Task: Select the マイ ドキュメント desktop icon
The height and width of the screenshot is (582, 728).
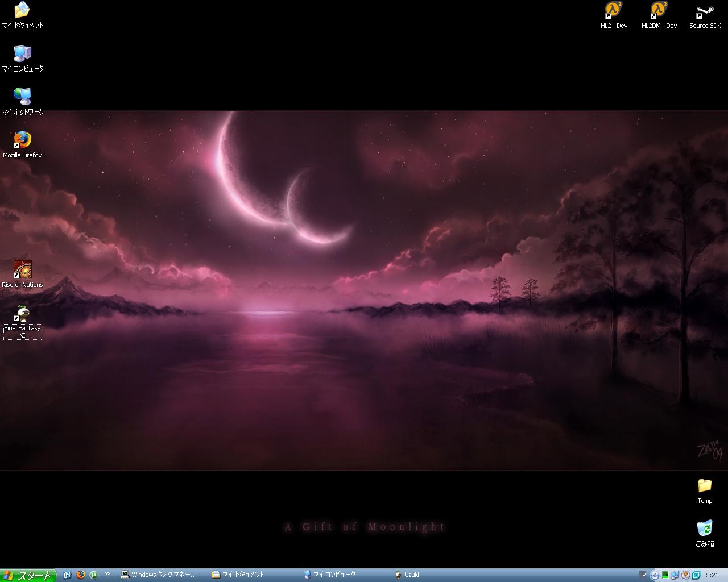Action: (x=22, y=11)
